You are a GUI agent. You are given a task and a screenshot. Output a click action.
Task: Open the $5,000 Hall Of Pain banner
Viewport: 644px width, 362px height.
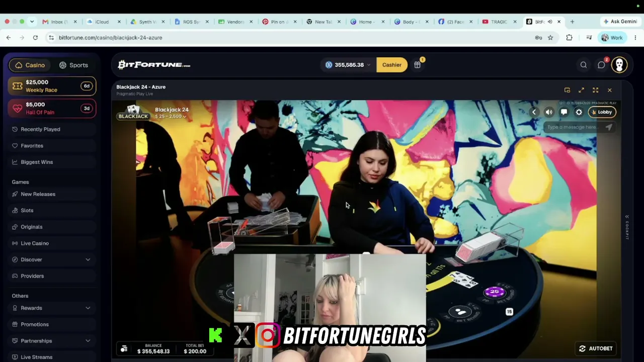[52, 108]
